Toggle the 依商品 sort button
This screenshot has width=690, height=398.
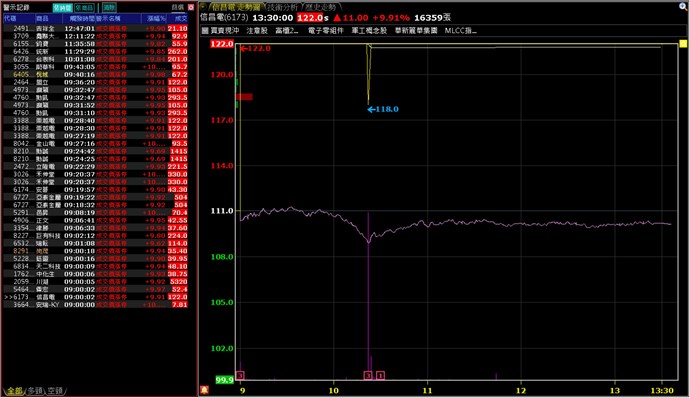click(84, 7)
